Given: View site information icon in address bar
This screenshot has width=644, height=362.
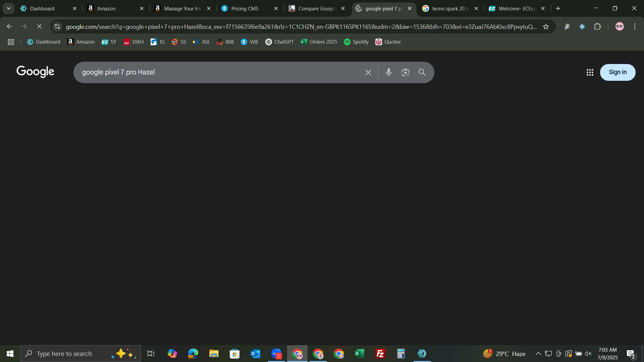Looking at the screenshot, I should point(57,26).
